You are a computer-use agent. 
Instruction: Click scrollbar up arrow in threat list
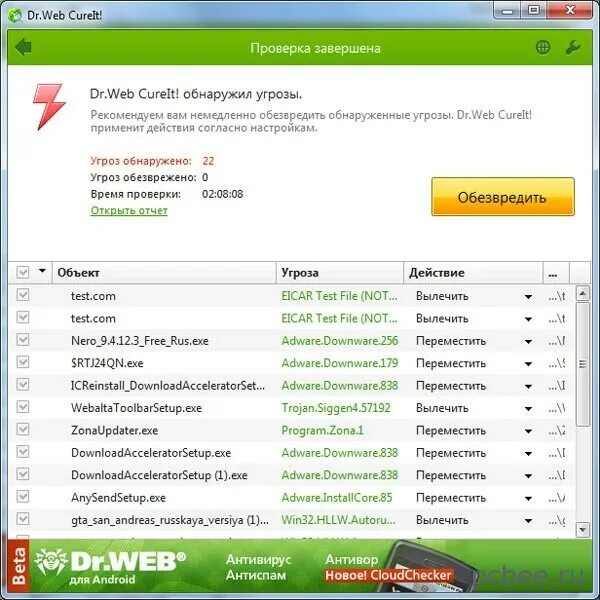coord(583,294)
